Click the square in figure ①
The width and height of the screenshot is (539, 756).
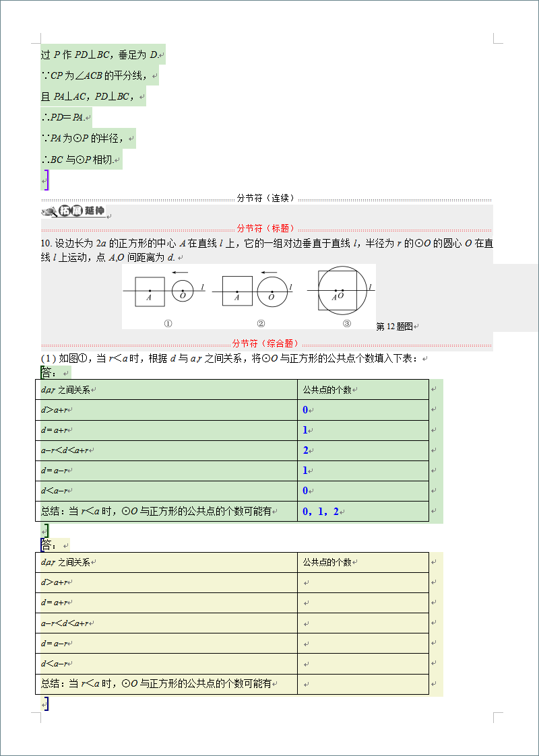[150, 291]
